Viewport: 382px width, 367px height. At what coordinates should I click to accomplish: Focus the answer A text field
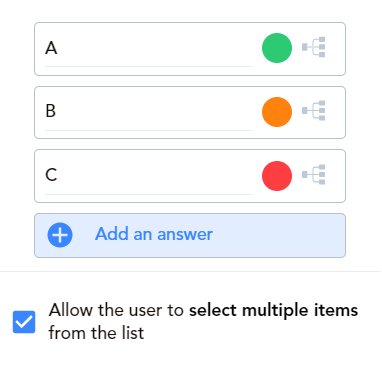(x=148, y=49)
